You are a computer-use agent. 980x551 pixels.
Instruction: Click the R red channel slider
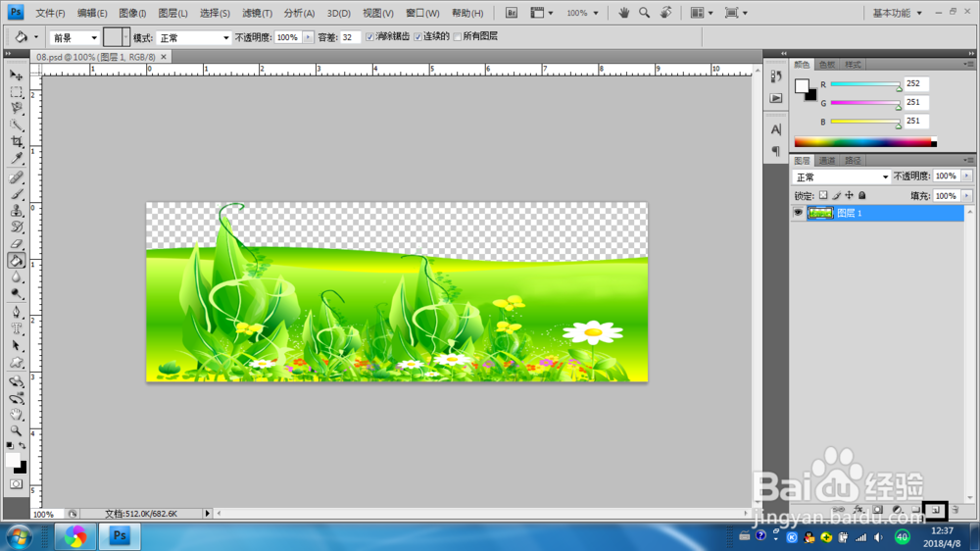(x=865, y=84)
